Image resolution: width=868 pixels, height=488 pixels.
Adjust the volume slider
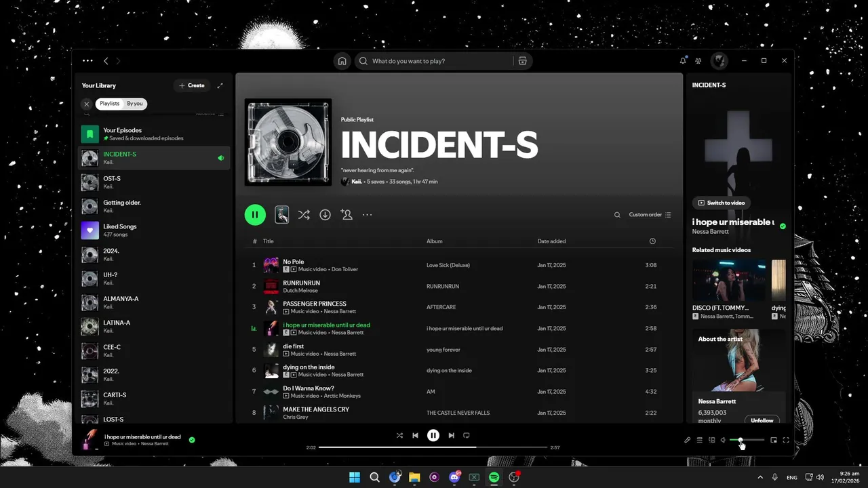[x=747, y=440]
